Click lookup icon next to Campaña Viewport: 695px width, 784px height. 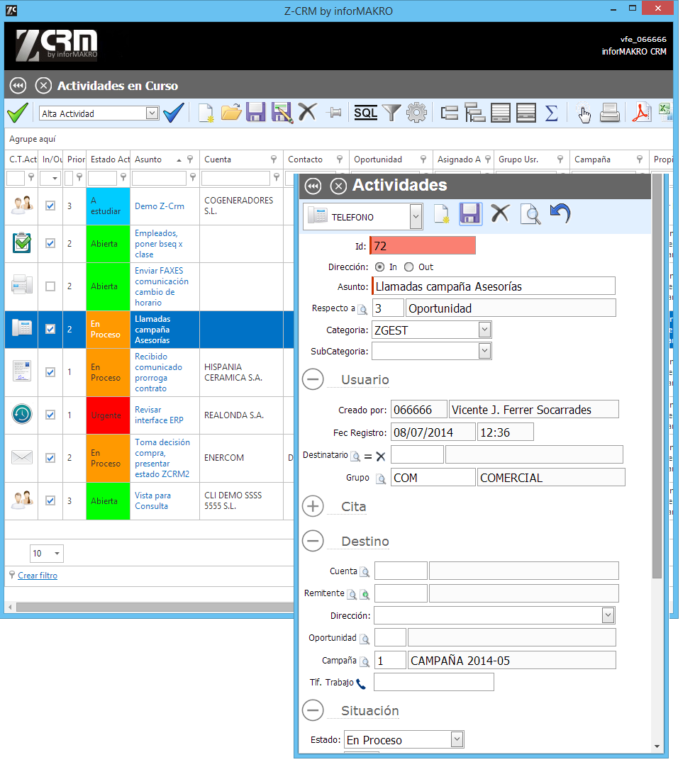coord(365,661)
